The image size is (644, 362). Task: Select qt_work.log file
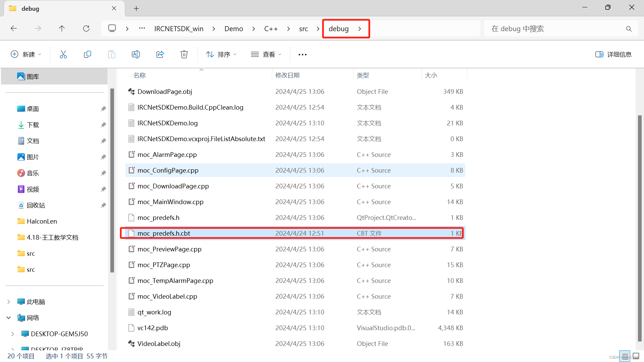pos(295,312)
